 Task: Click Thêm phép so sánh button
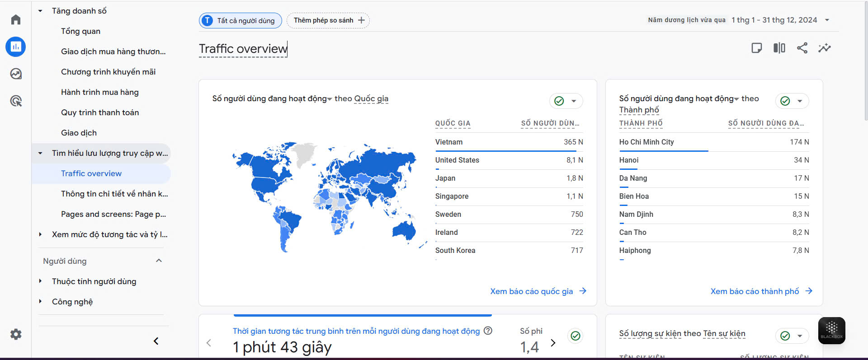pyautogui.click(x=328, y=20)
